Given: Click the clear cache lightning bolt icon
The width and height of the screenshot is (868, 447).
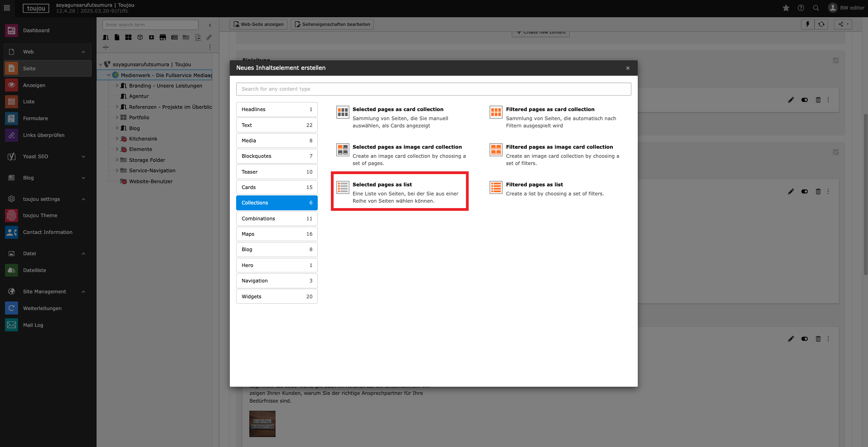Looking at the screenshot, I should [x=807, y=24].
